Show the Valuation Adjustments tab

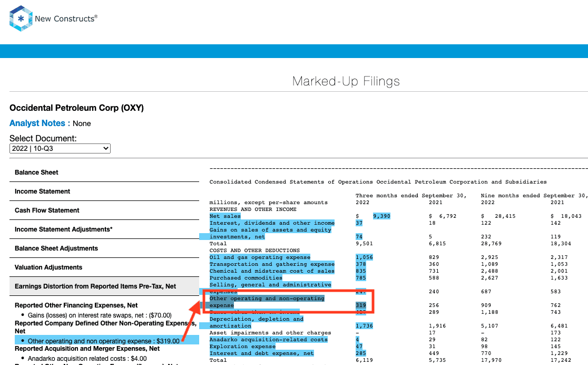[x=104, y=267]
